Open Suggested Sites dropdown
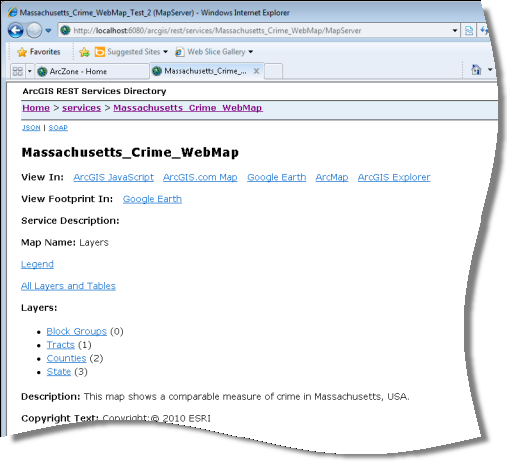 (x=131, y=52)
